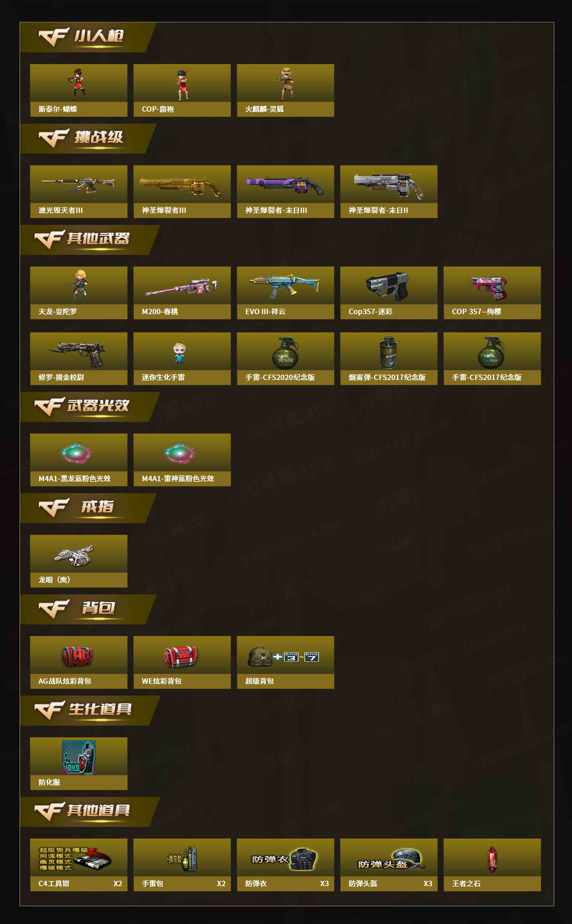This screenshot has height=924, width=572.
Task: Click the 修罗-摸金校尉 pistol item
Action: tap(79, 359)
